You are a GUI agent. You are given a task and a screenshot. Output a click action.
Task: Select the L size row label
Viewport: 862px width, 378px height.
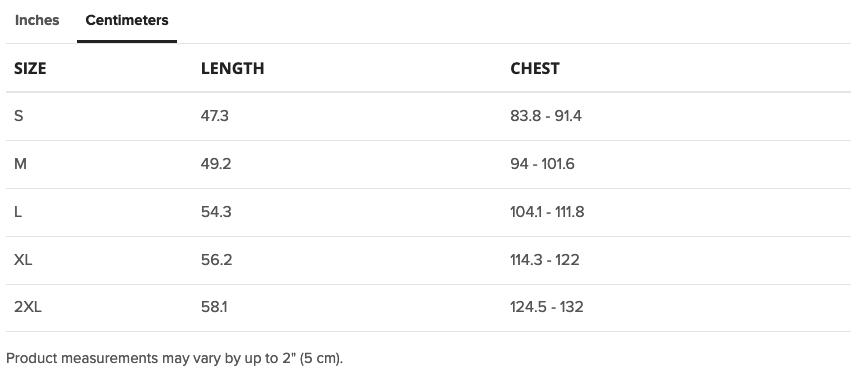coord(18,212)
